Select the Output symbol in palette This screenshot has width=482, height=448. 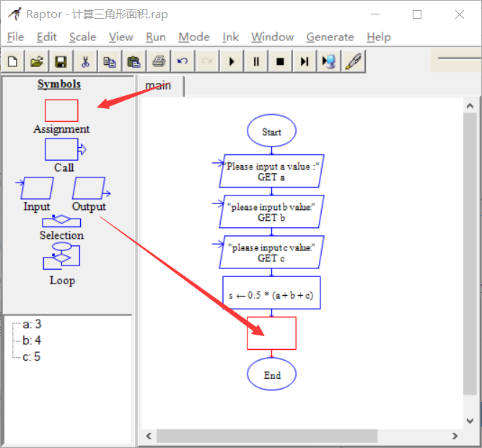coord(91,188)
